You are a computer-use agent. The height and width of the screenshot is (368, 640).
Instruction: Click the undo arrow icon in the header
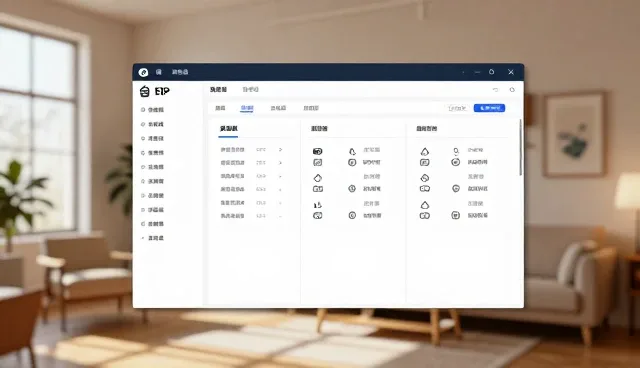(x=495, y=89)
